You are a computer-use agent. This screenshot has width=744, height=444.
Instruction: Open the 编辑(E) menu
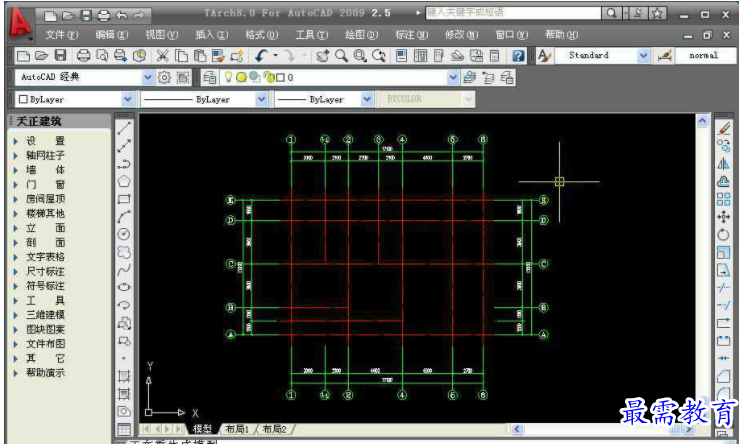112,35
